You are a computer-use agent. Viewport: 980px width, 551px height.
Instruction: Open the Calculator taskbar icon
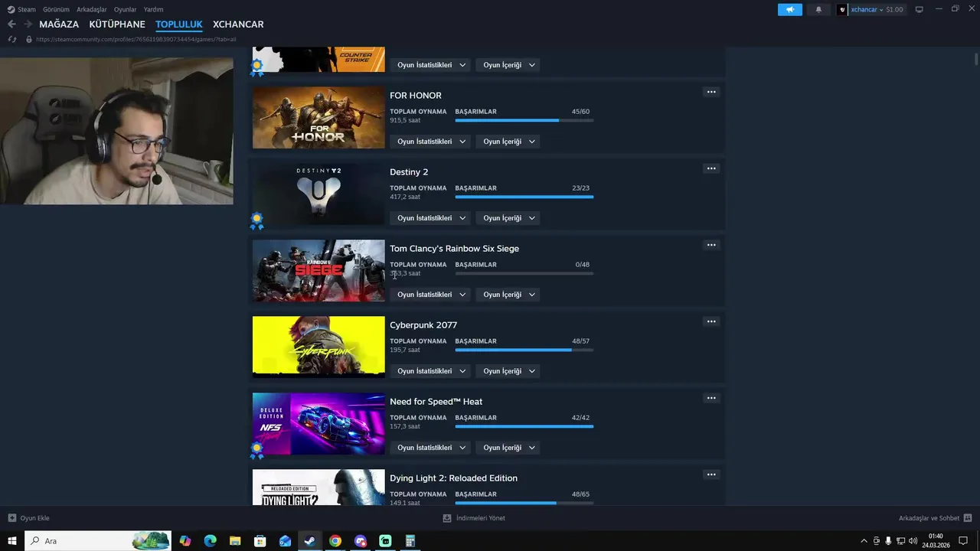click(410, 541)
